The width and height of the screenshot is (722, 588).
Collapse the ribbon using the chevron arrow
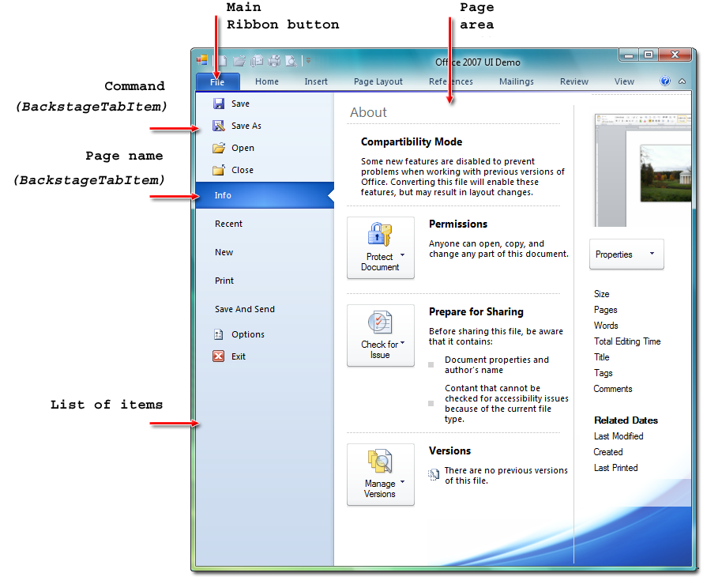682,81
